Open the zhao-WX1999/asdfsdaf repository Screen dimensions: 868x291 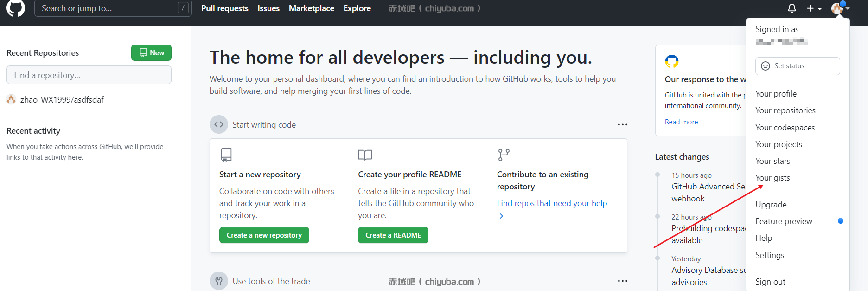coord(62,100)
